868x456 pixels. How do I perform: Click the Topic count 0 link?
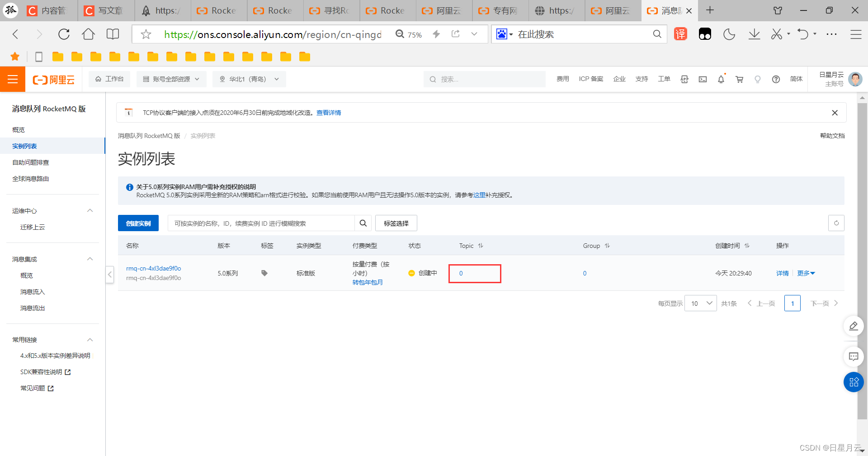pos(461,273)
